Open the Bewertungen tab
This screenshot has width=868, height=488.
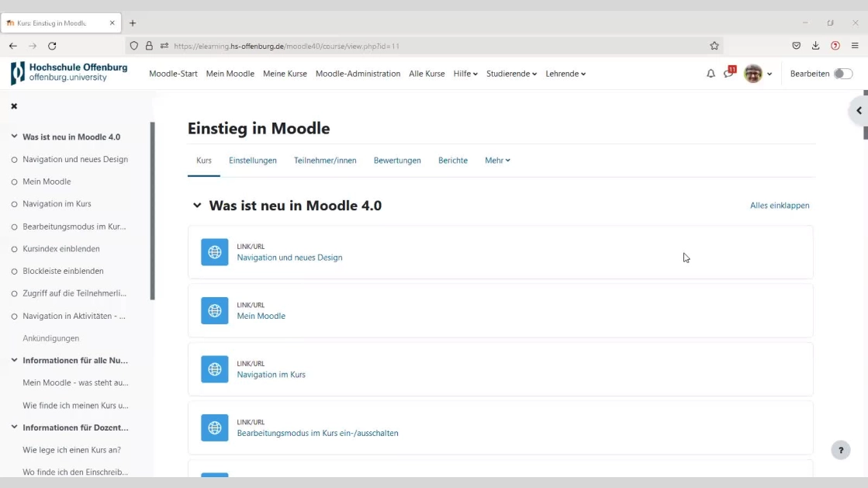pos(397,161)
